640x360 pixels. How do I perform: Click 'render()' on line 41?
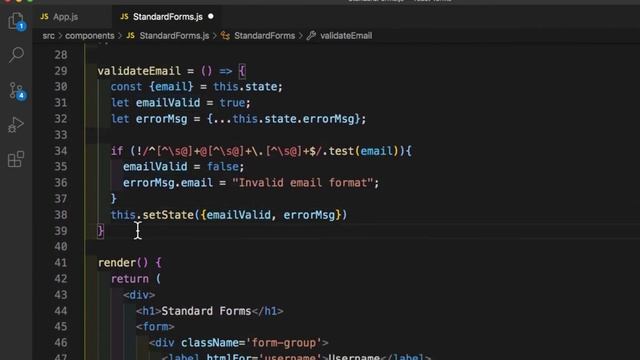point(123,263)
